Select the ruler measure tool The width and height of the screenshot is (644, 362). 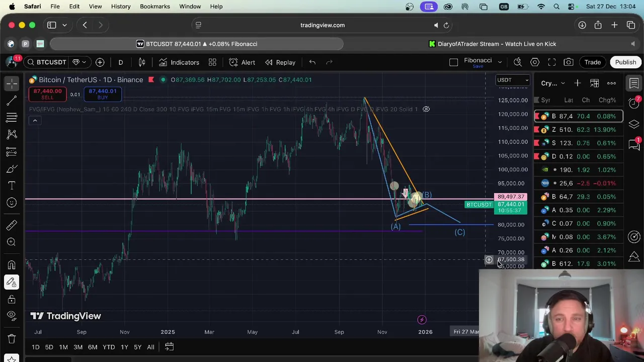click(x=12, y=225)
